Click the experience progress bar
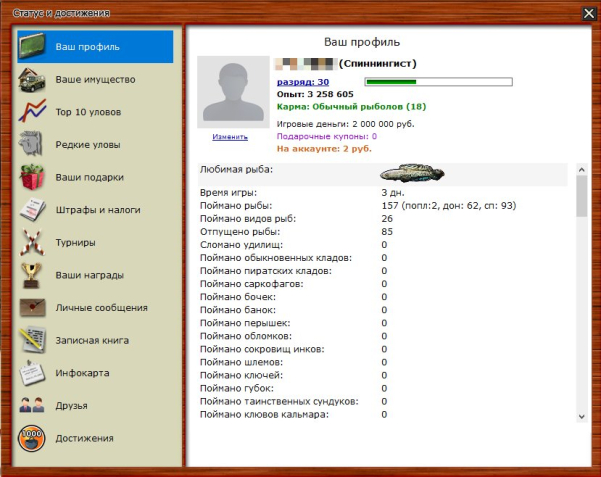601x477 pixels. point(438,82)
